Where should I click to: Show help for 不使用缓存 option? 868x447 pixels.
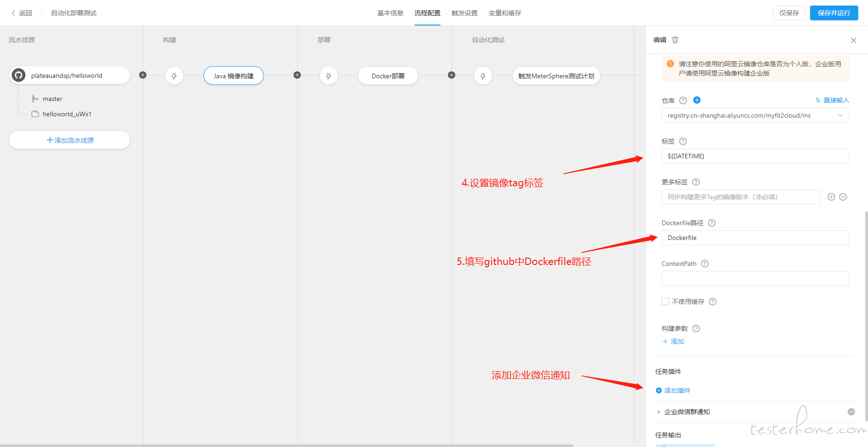tap(713, 302)
